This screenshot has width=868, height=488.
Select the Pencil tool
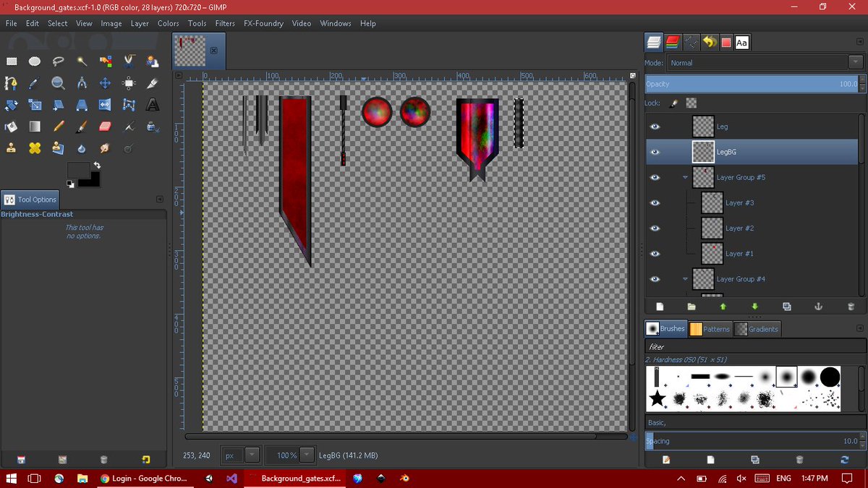pyautogui.click(x=59, y=127)
